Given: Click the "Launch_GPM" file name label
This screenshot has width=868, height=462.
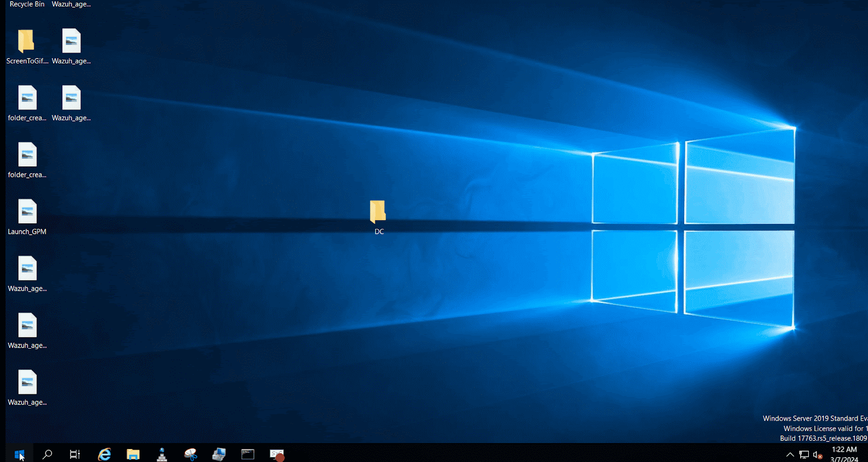Looking at the screenshot, I should click(x=27, y=232).
